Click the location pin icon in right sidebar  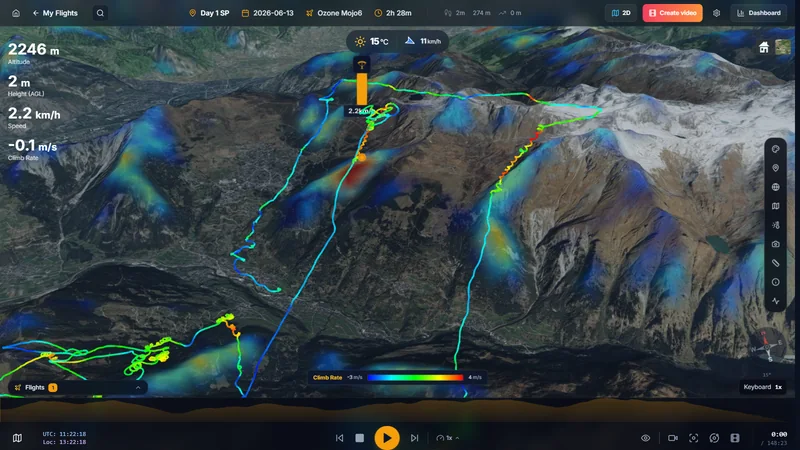point(776,168)
